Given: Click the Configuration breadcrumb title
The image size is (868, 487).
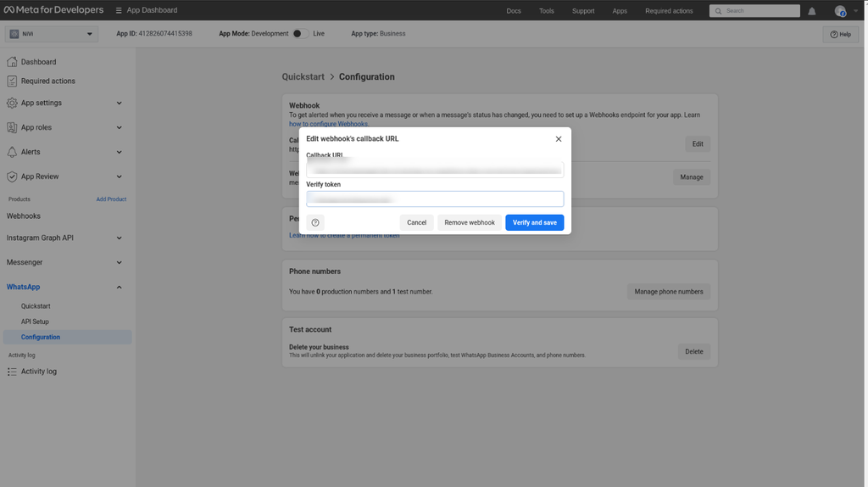Looking at the screenshot, I should (366, 77).
